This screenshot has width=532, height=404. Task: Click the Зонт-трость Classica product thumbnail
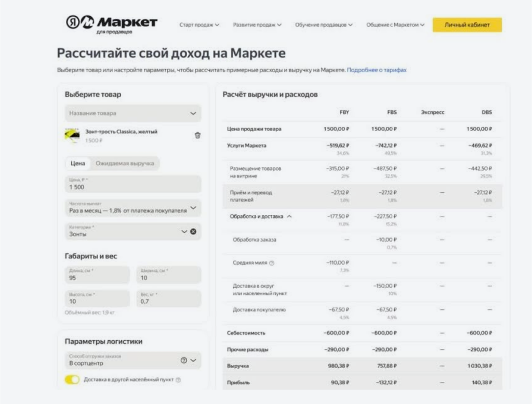72,135
